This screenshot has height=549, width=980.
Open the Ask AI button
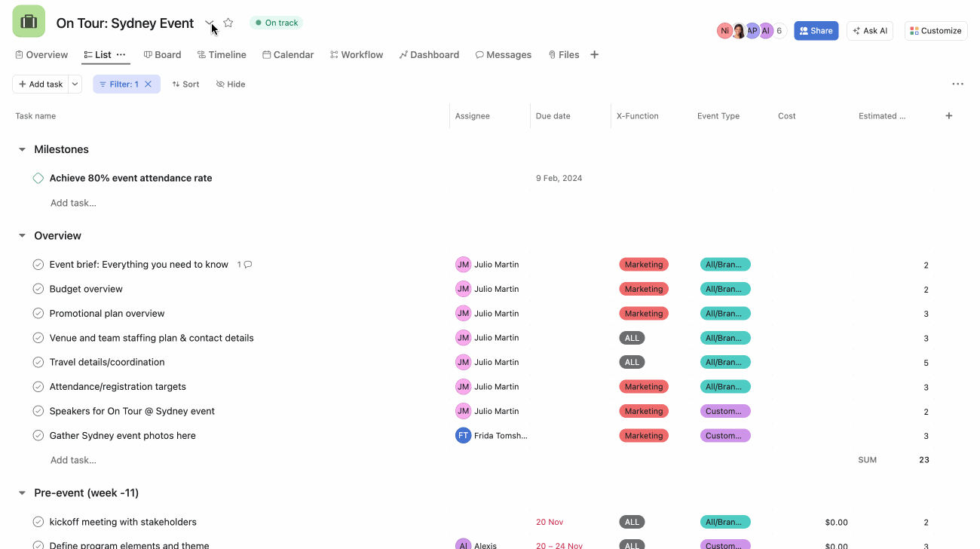[x=869, y=31]
